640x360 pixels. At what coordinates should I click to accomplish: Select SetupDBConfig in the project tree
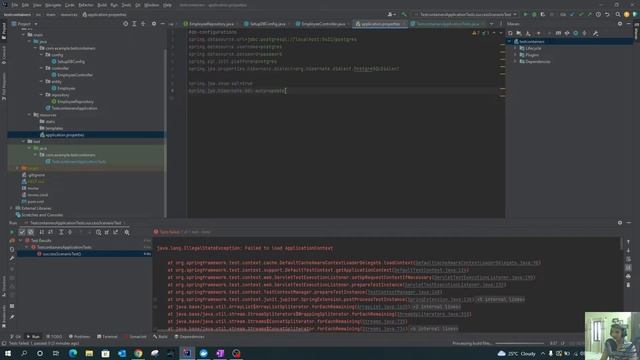point(71,62)
